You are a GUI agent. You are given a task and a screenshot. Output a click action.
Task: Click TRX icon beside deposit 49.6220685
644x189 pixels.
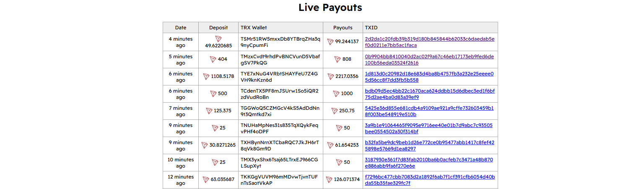point(218,39)
